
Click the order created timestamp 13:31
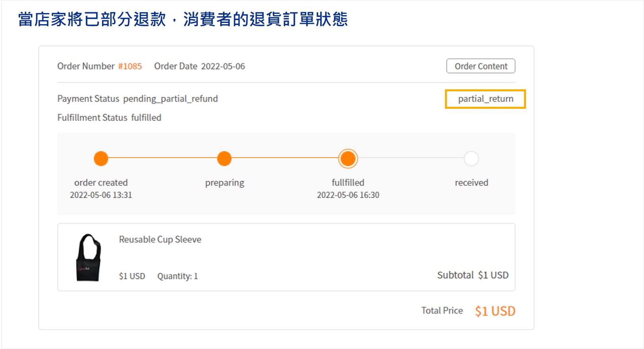[x=101, y=195]
